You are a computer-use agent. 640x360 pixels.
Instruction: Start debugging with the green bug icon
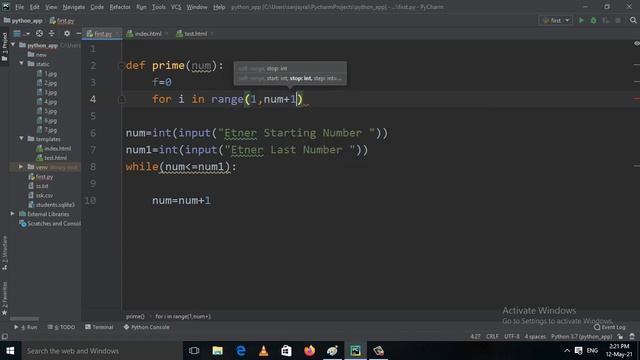593,20
